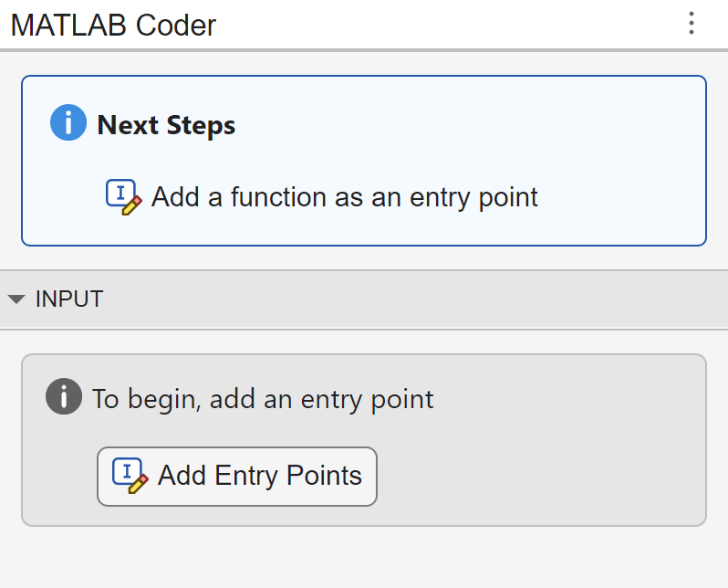Follow the "Add a function as an entry point" link
This screenshot has width=728, height=588.
[x=344, y=197]
